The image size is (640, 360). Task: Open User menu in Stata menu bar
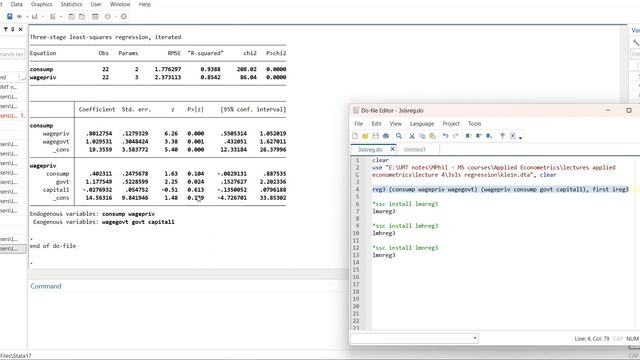tap(96, 4)
